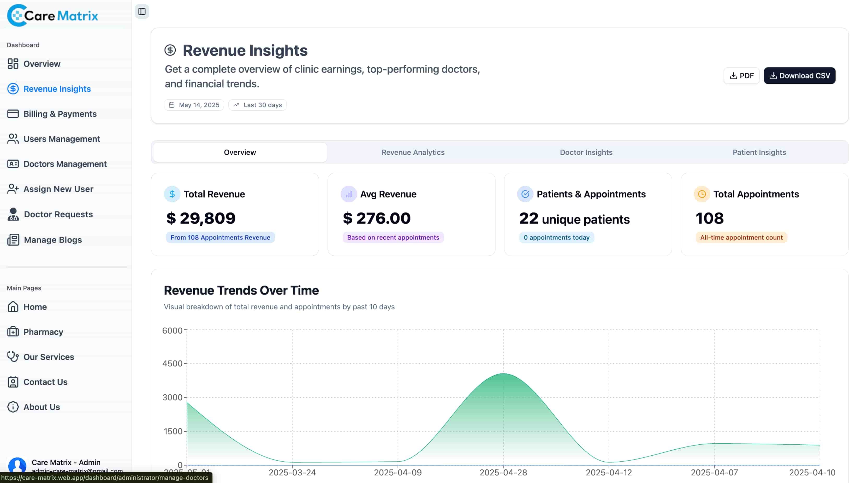
Task: Click the Manage Blogs newspaper icon
Action: tap(13, 239)
